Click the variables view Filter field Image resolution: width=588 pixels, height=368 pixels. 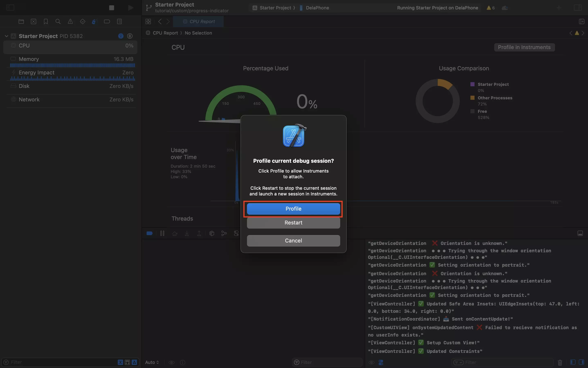pos(327,362)
